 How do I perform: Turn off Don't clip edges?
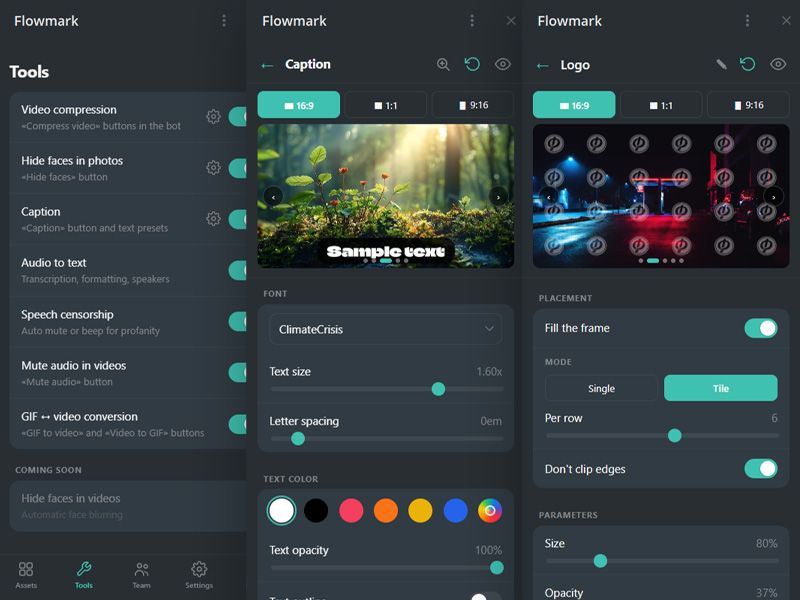[x=761, y=468]
